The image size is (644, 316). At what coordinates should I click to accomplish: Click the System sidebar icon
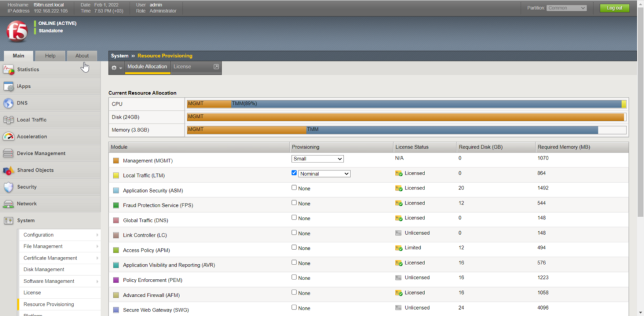[9, 221]
